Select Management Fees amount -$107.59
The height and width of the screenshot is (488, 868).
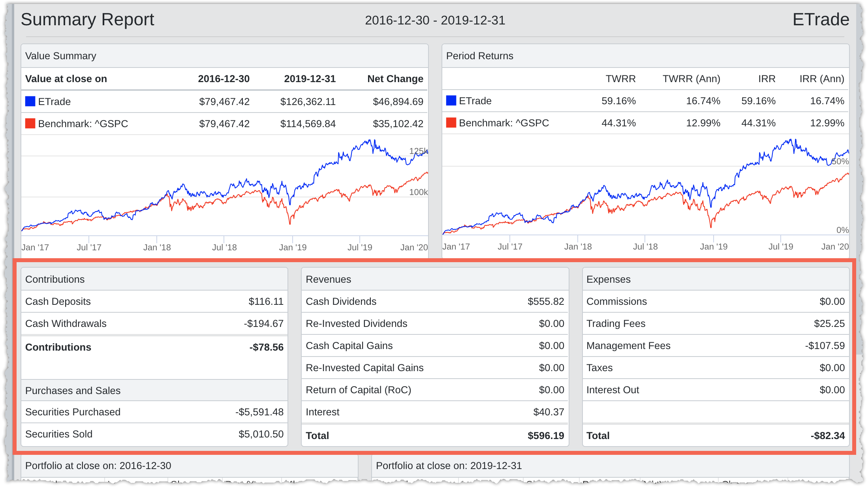pyautogui.click(x=825, y=345)
